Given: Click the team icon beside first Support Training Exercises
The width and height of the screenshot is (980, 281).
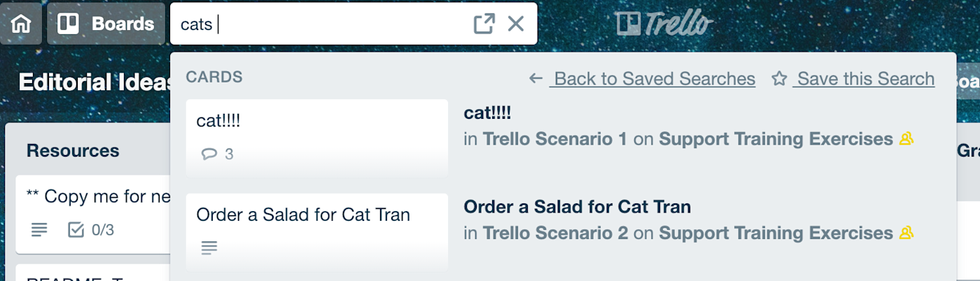Looking at the screenshot, I should point(906,138).
